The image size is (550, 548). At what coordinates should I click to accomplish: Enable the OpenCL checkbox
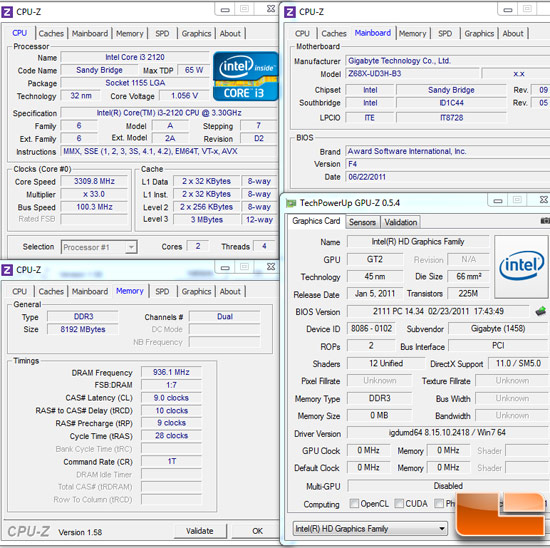point(354,503)
